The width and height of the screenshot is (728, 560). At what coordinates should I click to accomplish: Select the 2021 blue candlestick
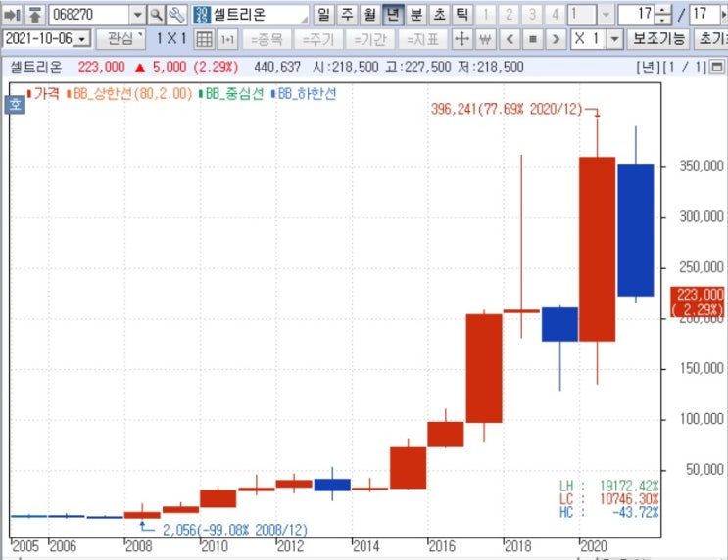coord(636,230)
